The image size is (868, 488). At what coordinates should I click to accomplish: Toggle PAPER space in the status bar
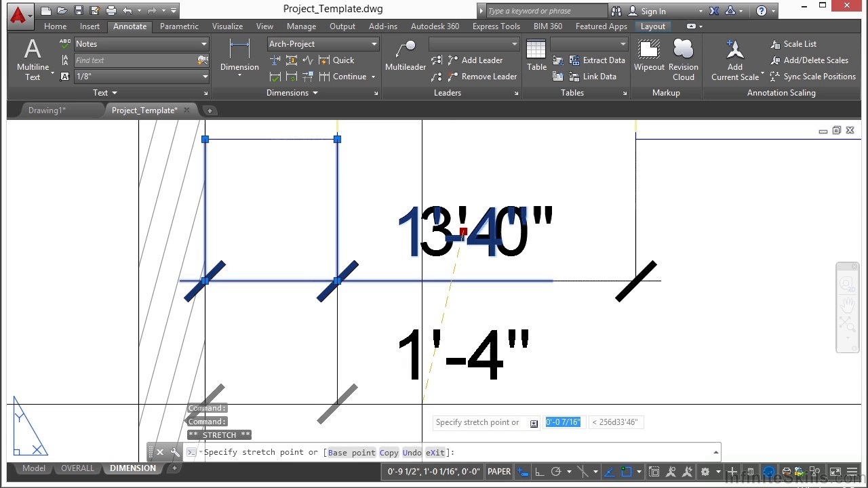499,472
